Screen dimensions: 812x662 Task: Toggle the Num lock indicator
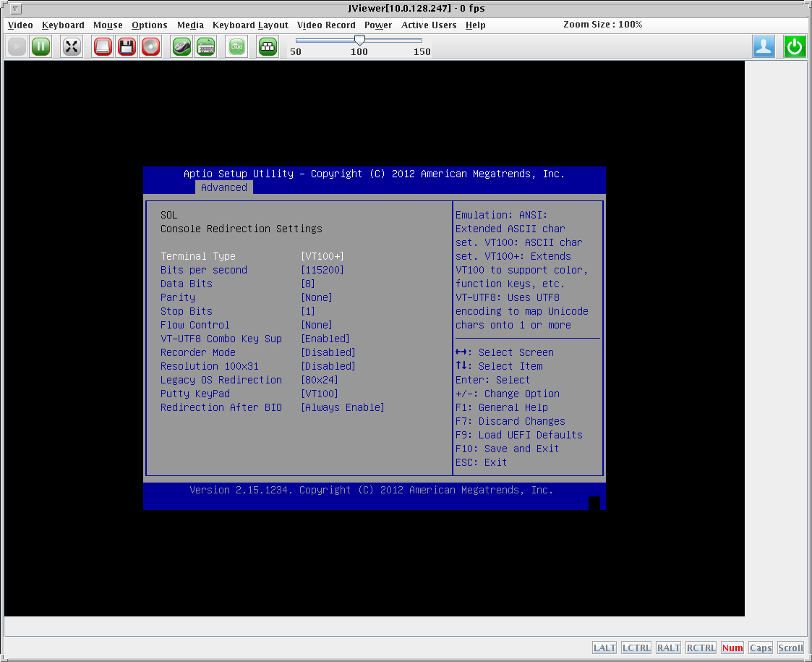(x=732, y=648)
